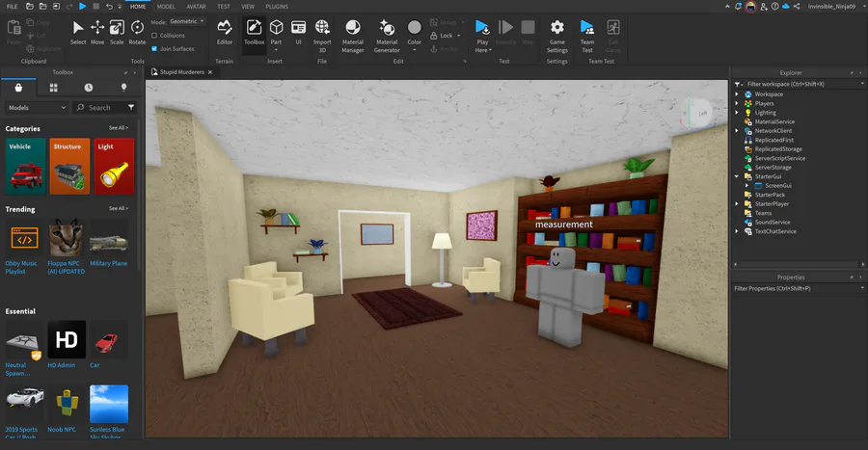
Task: Switch to the VIEW ribbon tab
Action: click(248, 7)
